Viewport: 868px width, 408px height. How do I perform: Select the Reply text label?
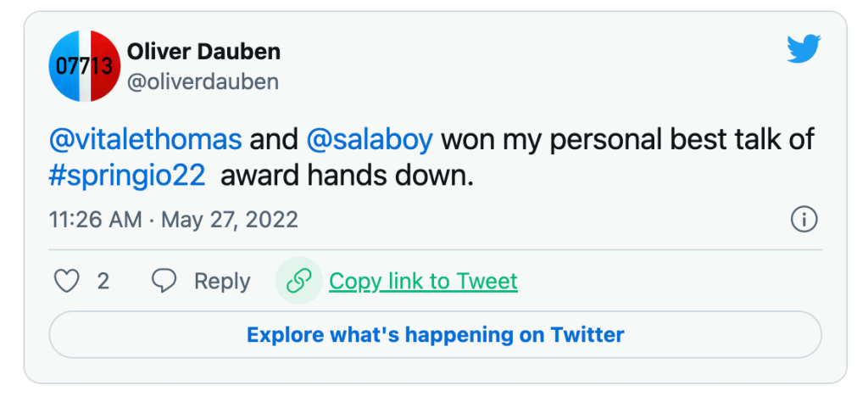click(x=222, y=282)
